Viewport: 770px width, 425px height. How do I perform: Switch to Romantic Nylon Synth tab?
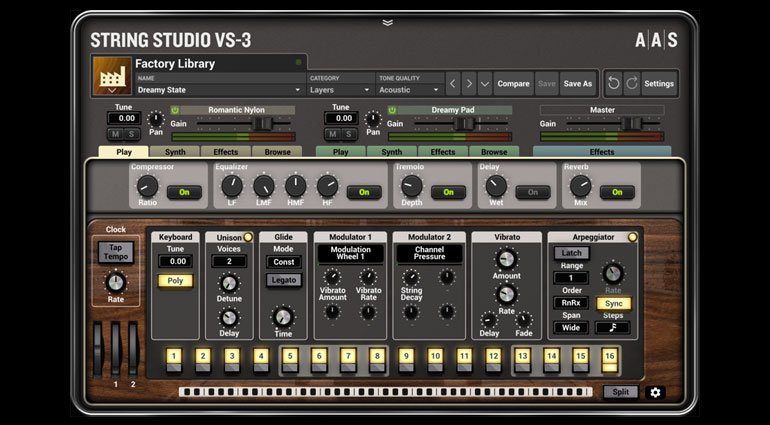point(175,152)
